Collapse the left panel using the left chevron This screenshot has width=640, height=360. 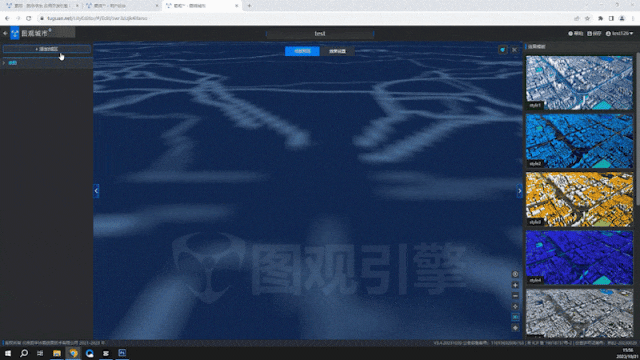(96, 191)
